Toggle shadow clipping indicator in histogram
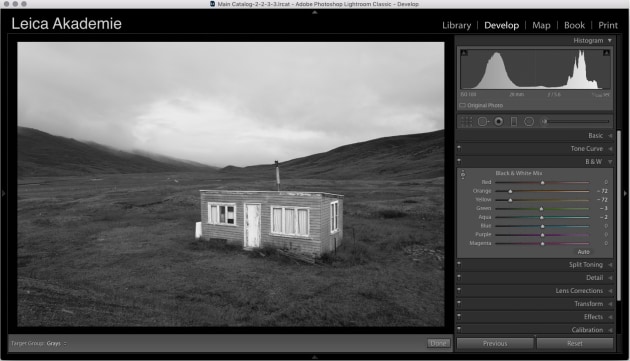 click(x=464, y=53)
